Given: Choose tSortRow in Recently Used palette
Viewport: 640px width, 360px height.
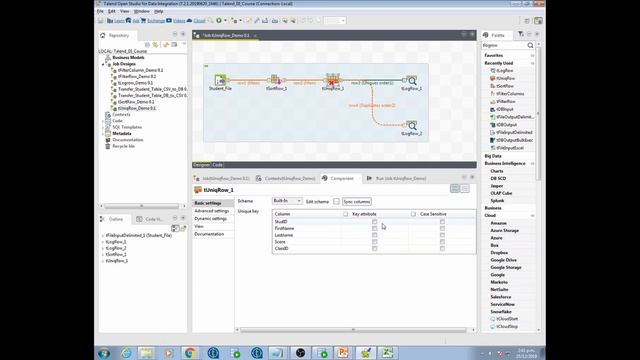Looking at the screenshot, I should [504, 86].
